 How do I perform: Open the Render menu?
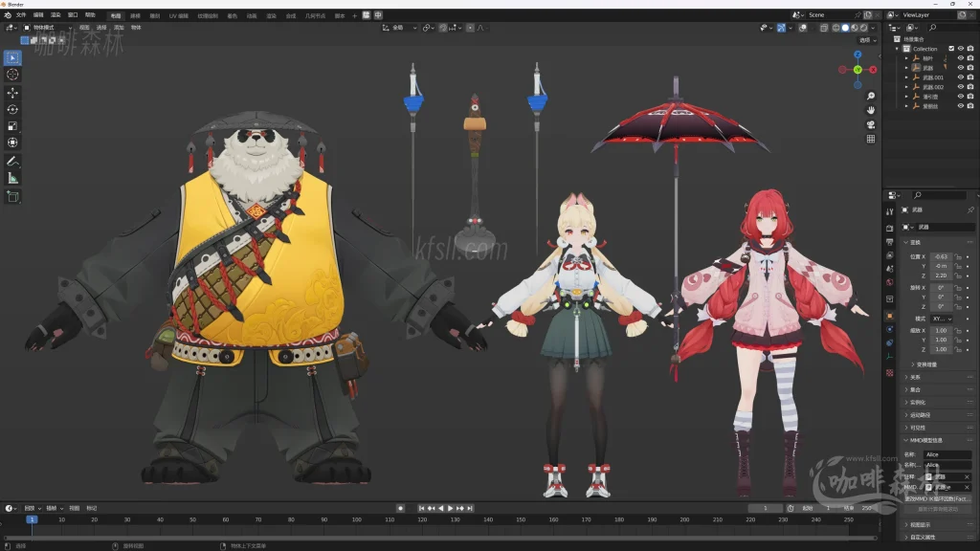tap(56, 15)
